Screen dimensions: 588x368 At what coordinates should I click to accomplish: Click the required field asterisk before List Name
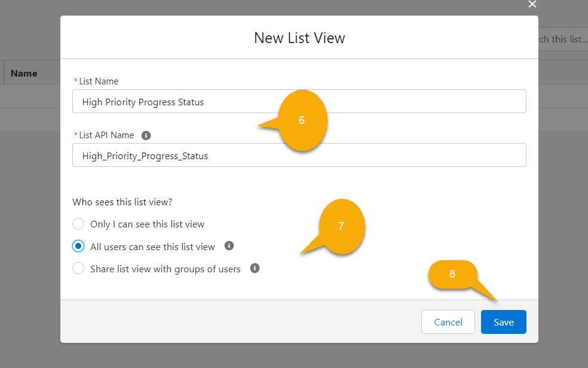(x=75, y=81)
